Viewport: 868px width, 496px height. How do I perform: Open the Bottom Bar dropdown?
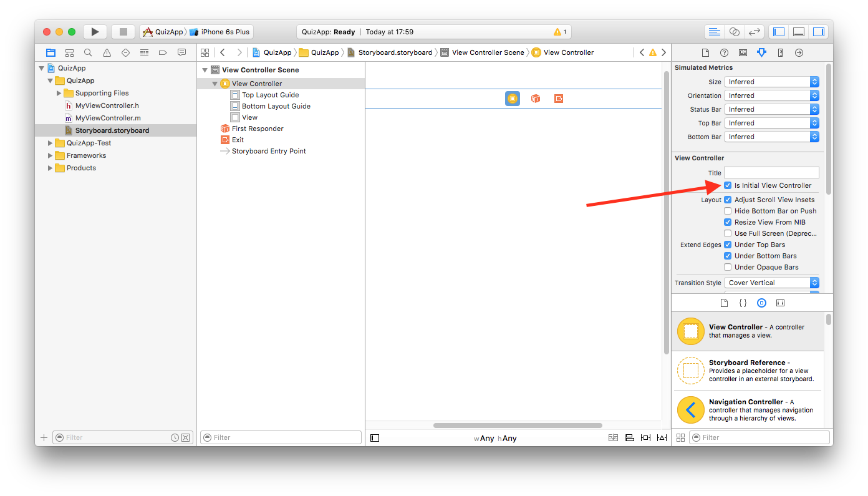click(x=771, y=137)
